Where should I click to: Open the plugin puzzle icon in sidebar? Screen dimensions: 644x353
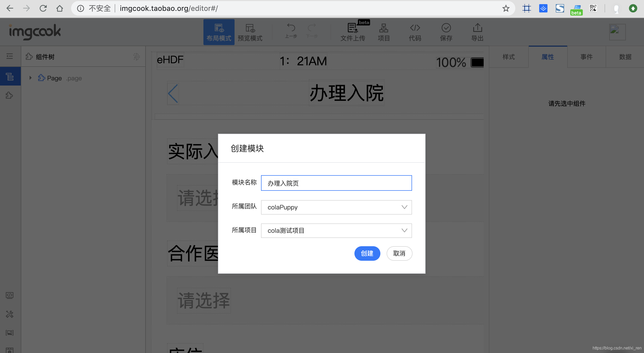tap(10, 95)
